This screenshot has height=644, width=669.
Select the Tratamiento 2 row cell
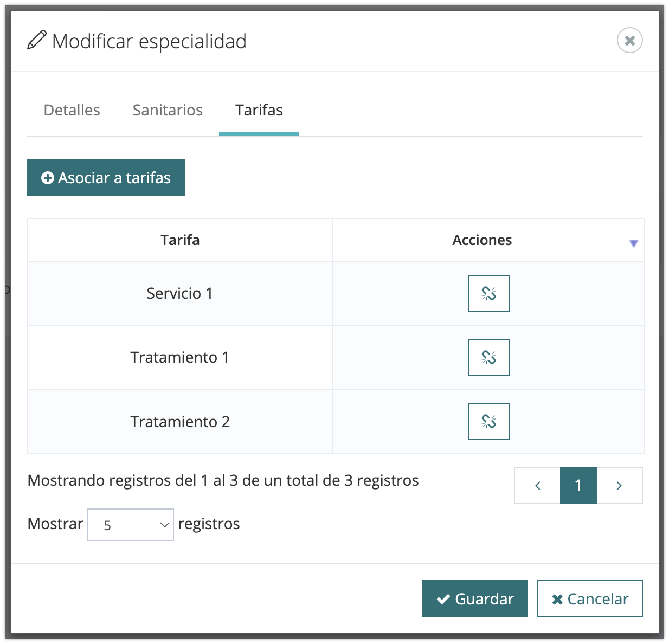point(180,422)
